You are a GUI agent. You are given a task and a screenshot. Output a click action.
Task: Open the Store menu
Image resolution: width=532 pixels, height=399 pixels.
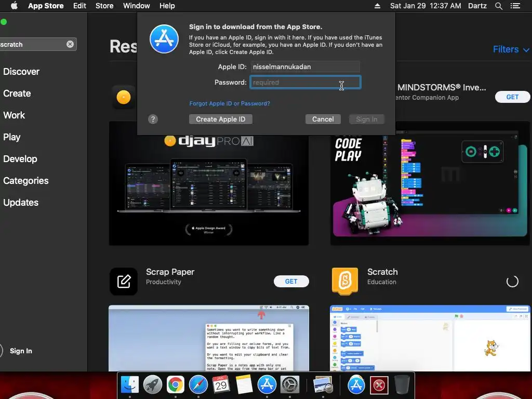tap(104, 6)
